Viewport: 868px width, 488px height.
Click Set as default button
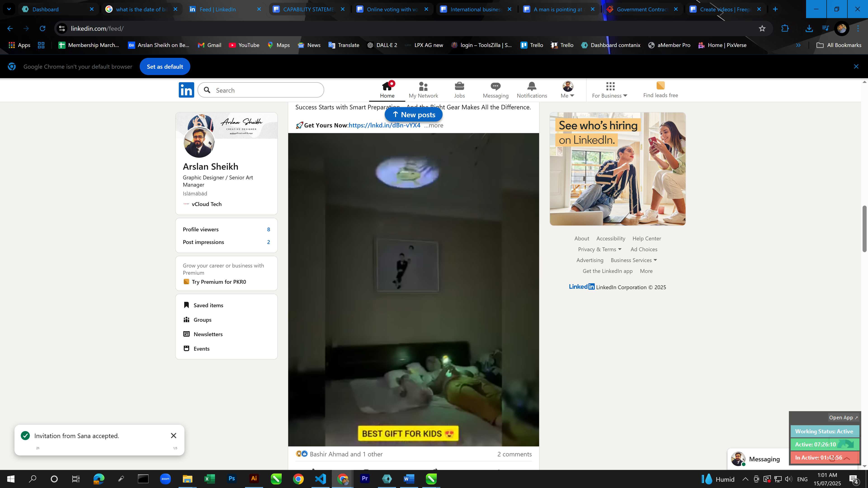(x=165, y=67)
